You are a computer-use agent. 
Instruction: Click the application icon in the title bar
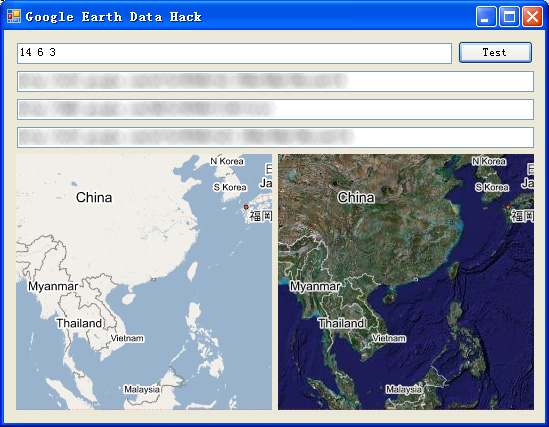coord(14,16)
